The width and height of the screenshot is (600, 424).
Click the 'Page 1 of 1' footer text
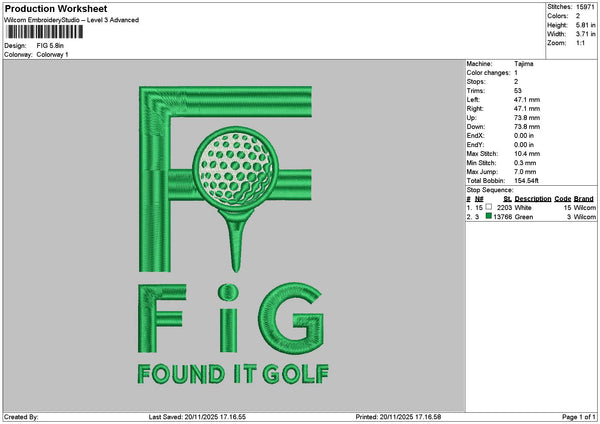tap(579, 417)
